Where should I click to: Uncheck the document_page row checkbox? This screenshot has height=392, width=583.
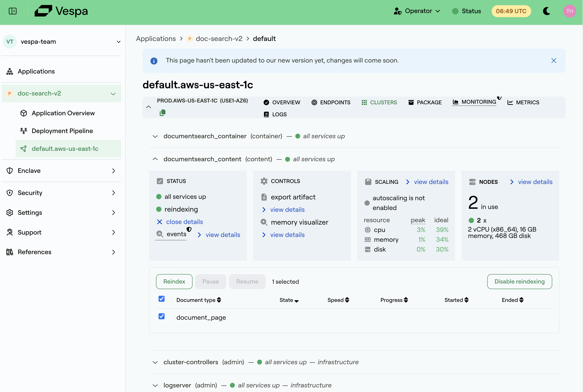[162, 316]
